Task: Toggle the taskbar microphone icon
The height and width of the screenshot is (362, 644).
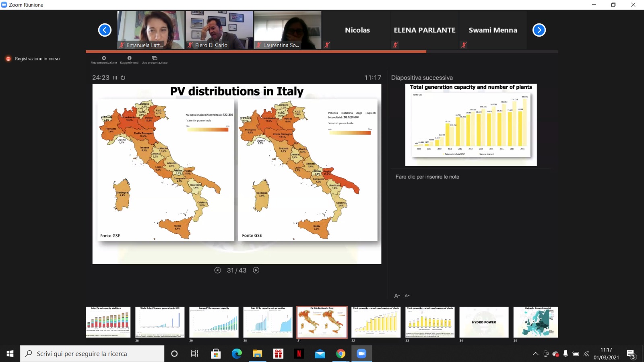Action: point(566,354)
